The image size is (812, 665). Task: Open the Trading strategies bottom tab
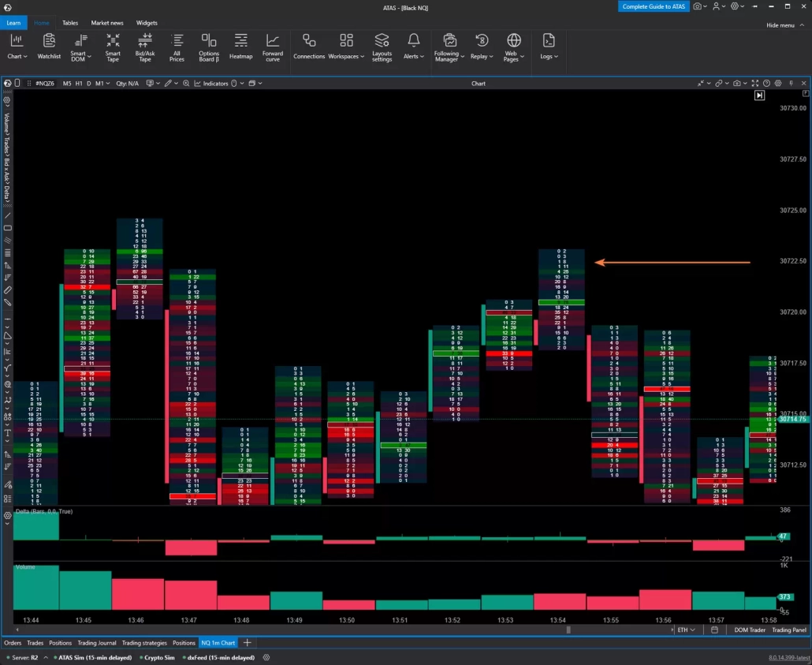pos(144,643)
